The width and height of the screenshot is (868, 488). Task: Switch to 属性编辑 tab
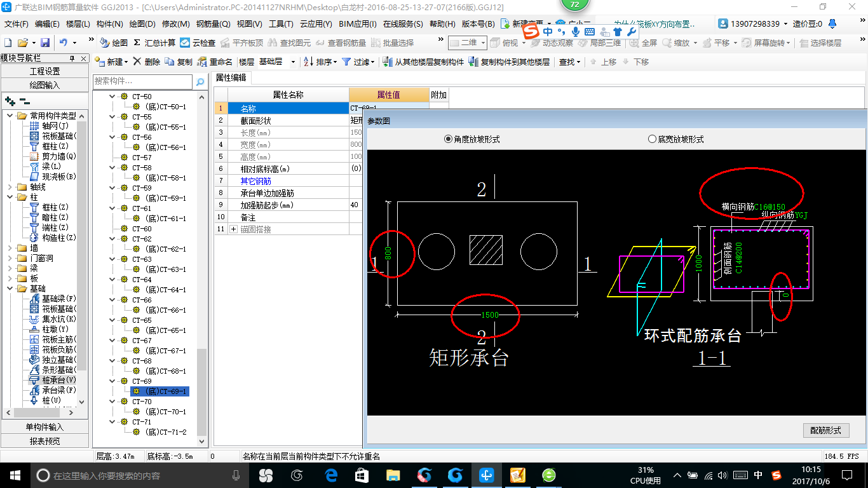click(231, 78)
